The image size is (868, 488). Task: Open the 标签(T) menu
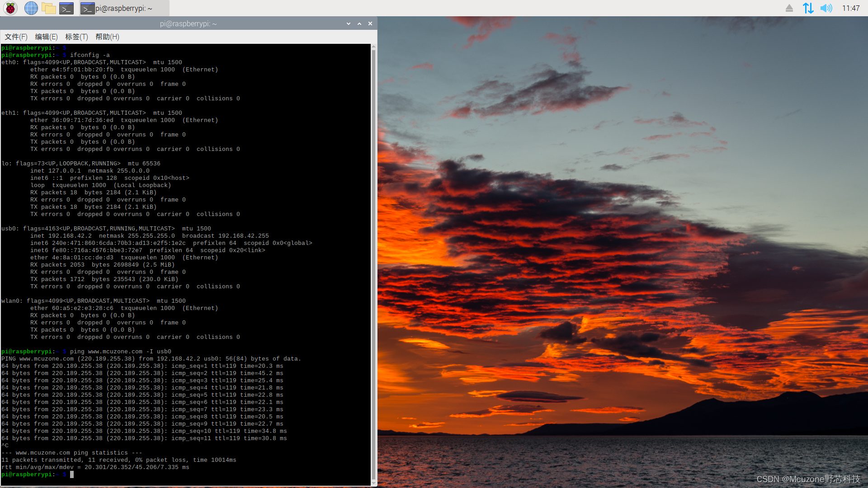[x=76, y=37]
